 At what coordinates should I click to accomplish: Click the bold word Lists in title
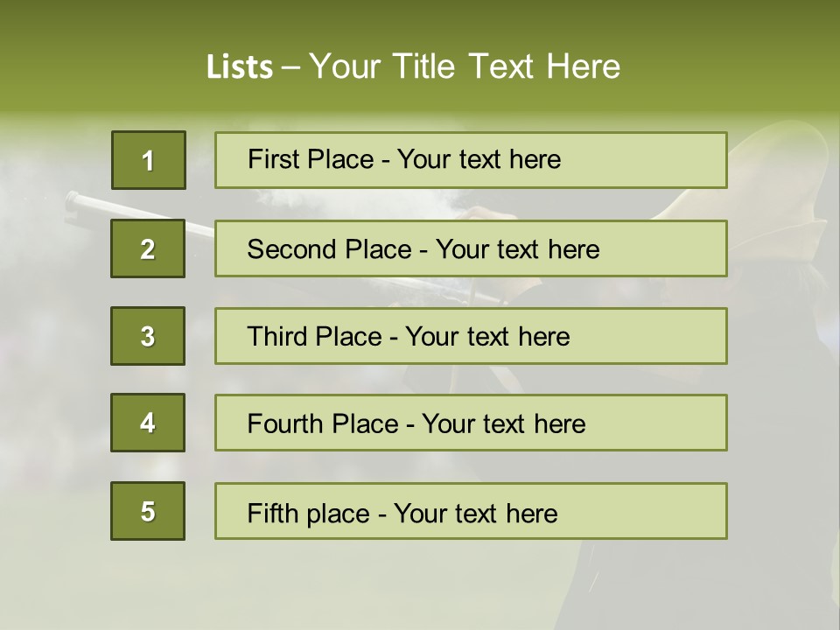point(240,67)
